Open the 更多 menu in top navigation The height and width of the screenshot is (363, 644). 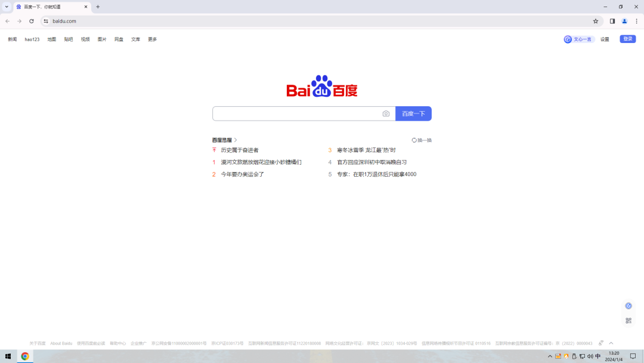point(153,39)
